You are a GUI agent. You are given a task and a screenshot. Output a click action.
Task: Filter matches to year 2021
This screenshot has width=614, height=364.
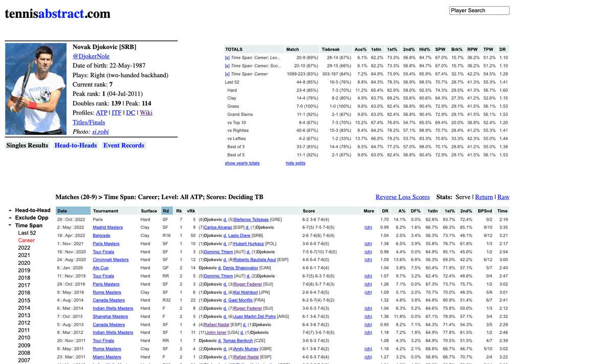(x=24, y=255)
